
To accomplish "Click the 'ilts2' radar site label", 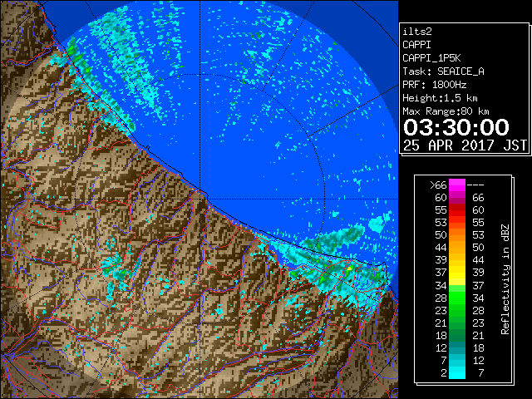I will (x=417, y=32).
